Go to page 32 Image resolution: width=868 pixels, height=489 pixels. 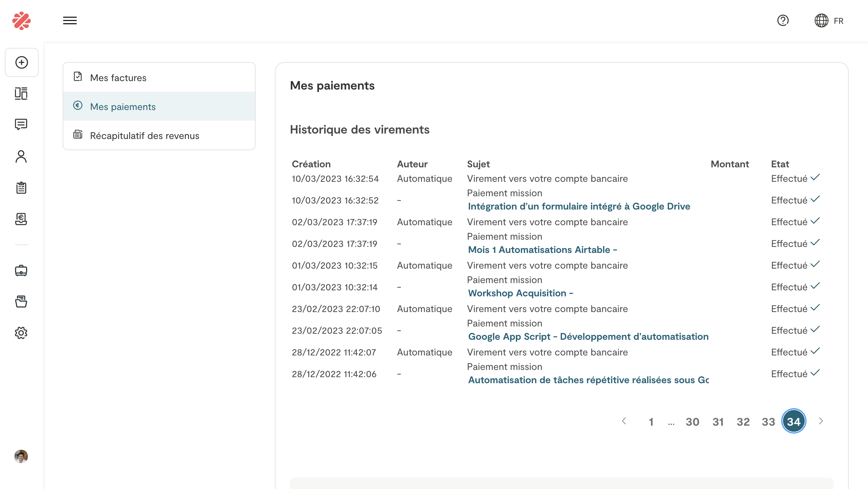743,422
